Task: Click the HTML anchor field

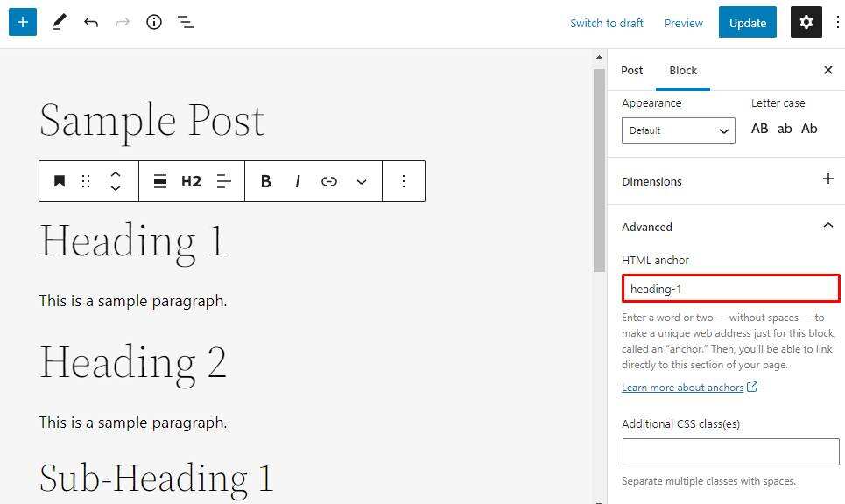Action: point(731,289)
